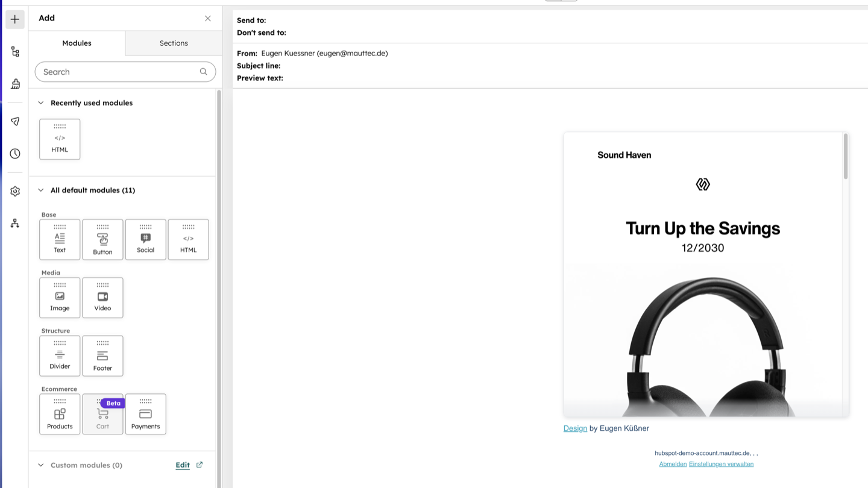Open the Modules tab
868x488 pixels.
coord(77,43)
